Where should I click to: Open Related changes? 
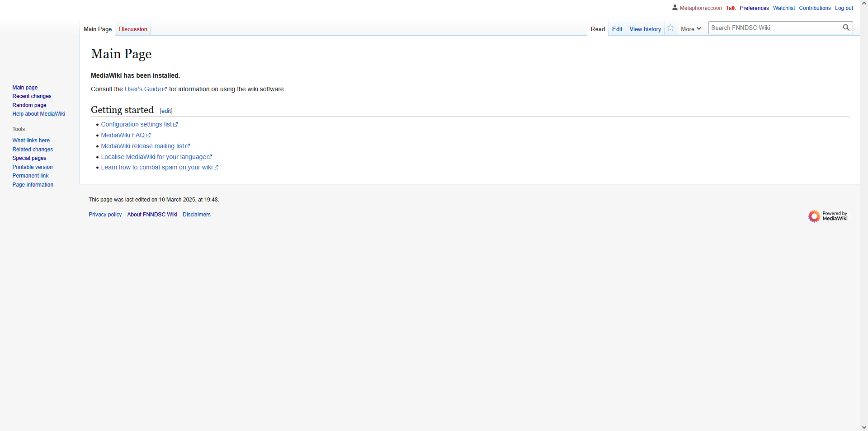coord(33,150)
